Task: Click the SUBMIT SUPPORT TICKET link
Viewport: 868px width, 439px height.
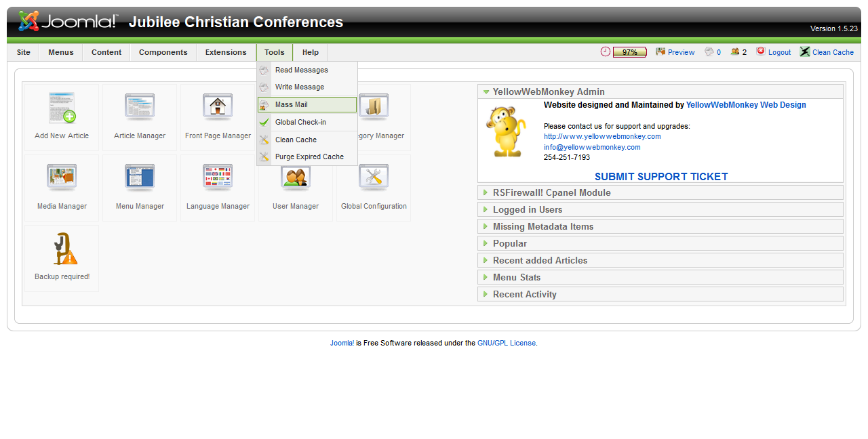Action: tap(661, 176)
